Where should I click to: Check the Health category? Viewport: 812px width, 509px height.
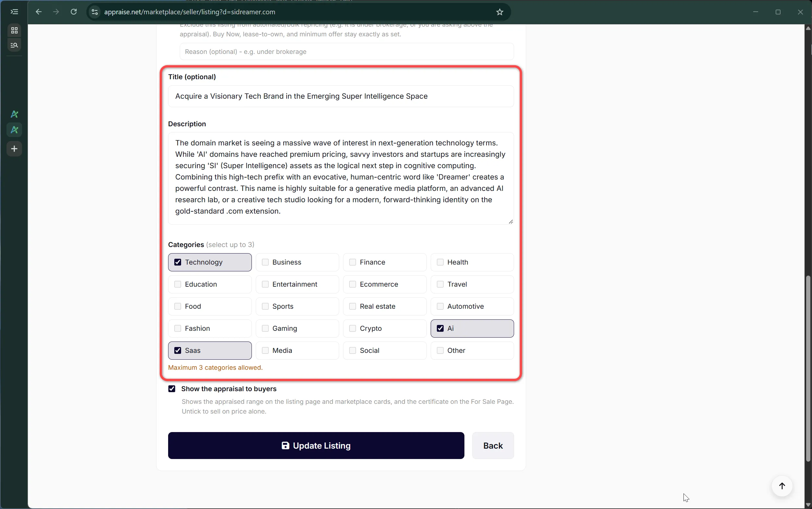click(440, 262)
